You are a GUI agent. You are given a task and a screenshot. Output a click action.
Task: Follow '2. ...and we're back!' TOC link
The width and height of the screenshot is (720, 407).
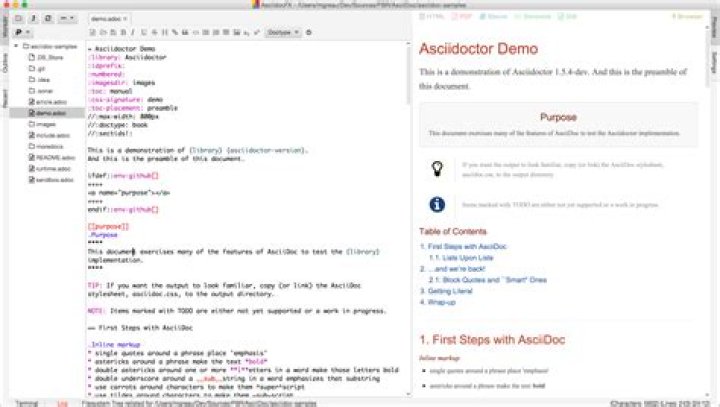(x=452, y=269)
